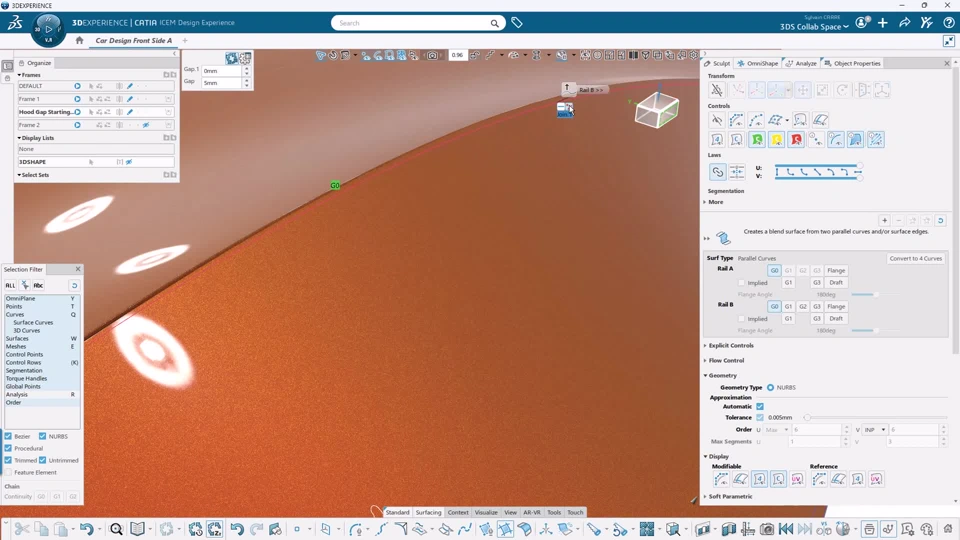Screen dimensions: 960x540
Task: Open the AR-VR toolbar tab
Action: point(531,512)
